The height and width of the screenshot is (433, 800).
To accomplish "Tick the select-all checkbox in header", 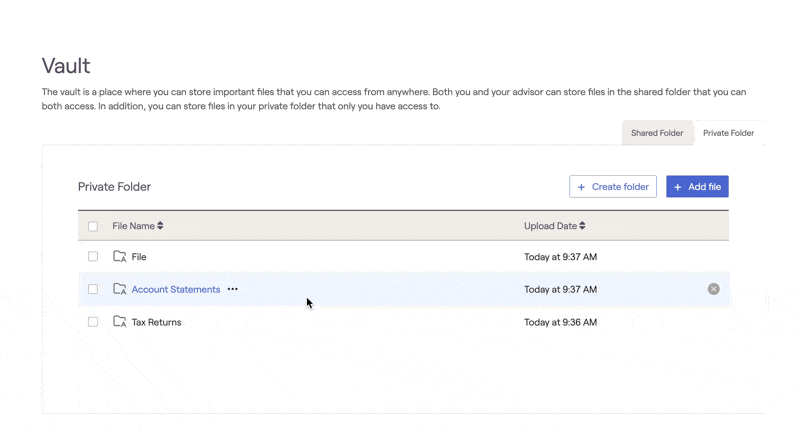I will pyautogui.click(x=93, y=226).
